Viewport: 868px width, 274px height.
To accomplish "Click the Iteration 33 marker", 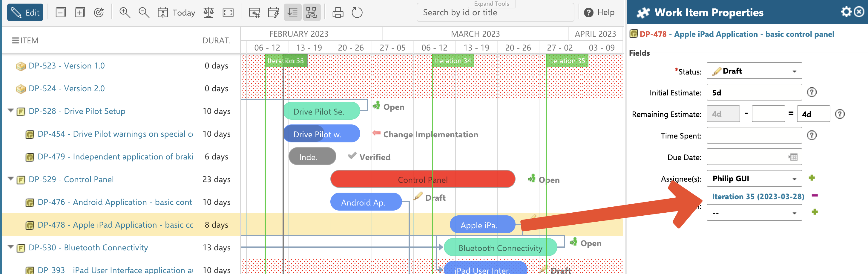I will (x=286, y=61).
